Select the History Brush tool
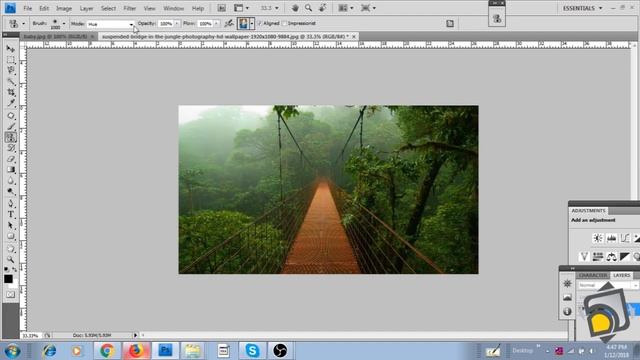 [11, 148]
